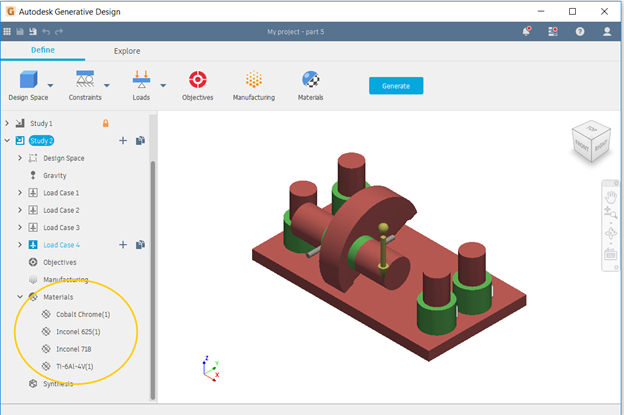Select the Constraints tool
The height and width of the screenshot is (415, 624).
[x=85, y=86]
